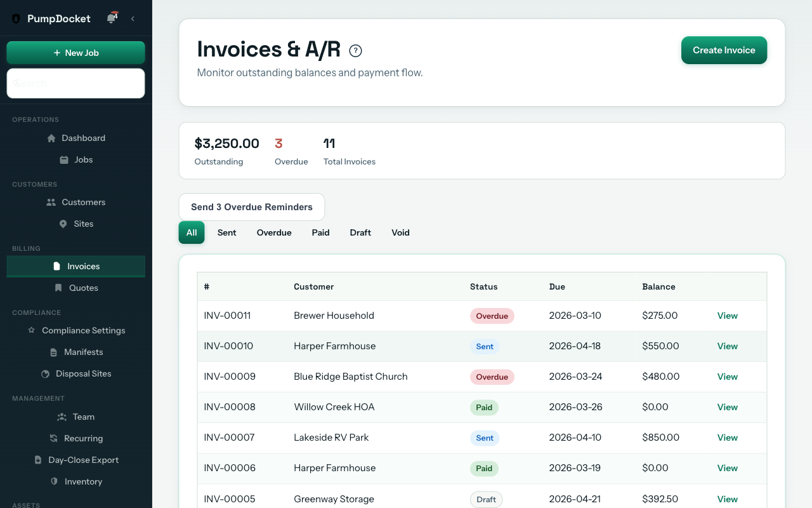This screenshot has height=508, width=812.
Task: Collapse the sidebar with the chevron
Action: (133, 18)
